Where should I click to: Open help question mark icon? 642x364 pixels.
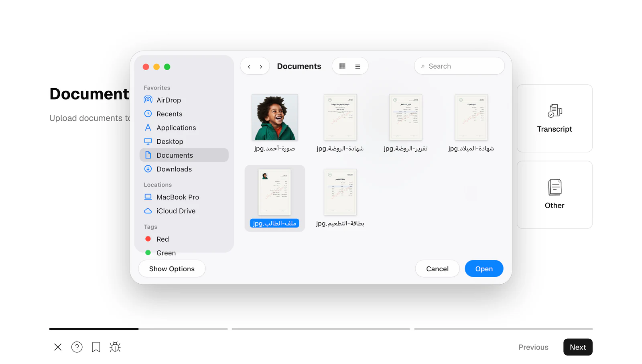point(77,347)
